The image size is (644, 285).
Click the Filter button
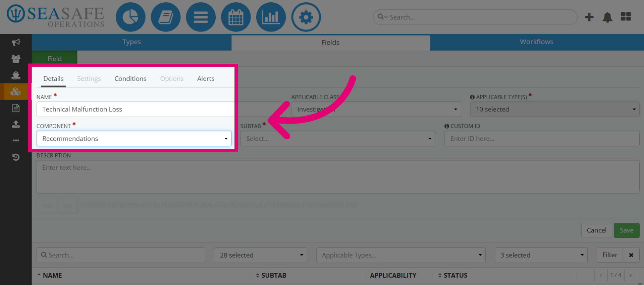(x=610, y=255)
